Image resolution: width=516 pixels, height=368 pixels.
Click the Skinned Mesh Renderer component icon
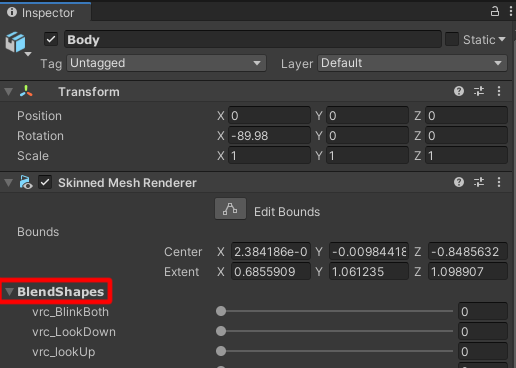pos(26,182)
